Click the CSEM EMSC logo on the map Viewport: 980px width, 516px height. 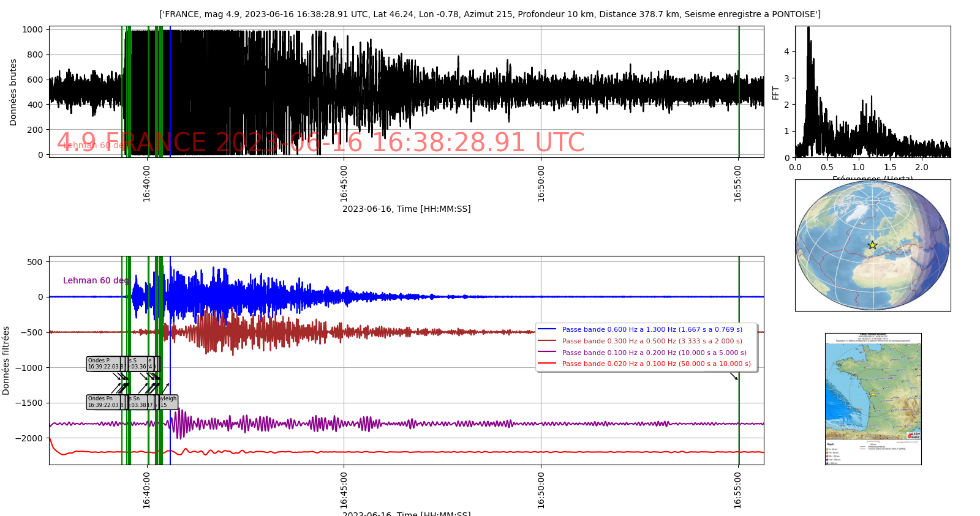click(x=914, y=435)
